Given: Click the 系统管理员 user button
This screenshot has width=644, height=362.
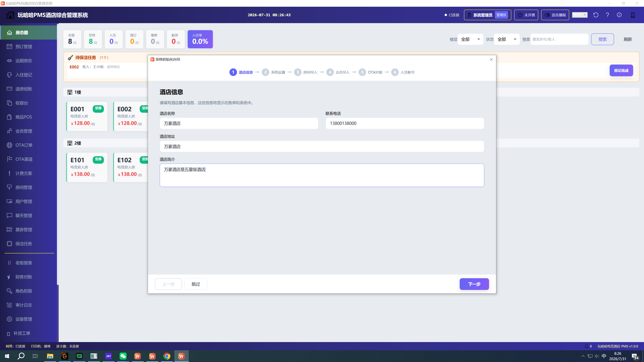Looking at the screenshot, I should [x=488, y=15].
